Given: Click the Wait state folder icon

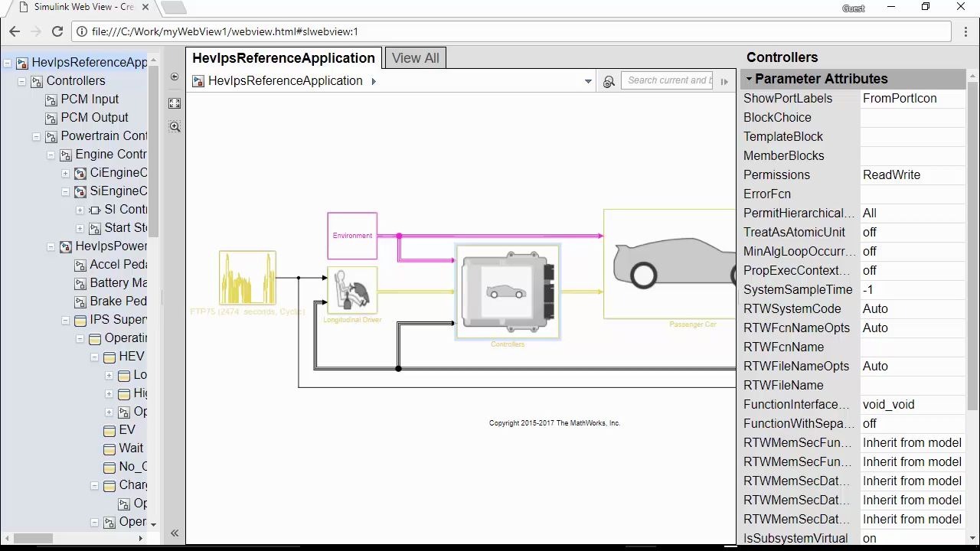Looking at the screenshot, I should pyautogui.click(x=109, y=448).
